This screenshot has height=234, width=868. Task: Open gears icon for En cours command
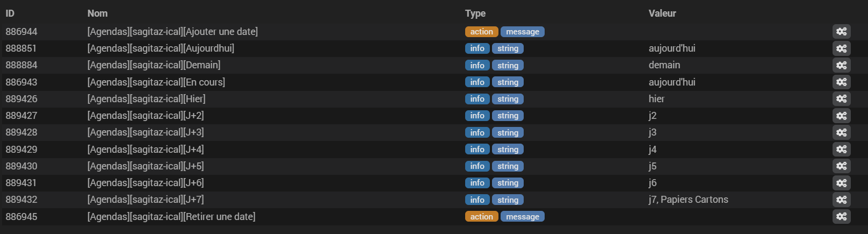tap(841, 82)
